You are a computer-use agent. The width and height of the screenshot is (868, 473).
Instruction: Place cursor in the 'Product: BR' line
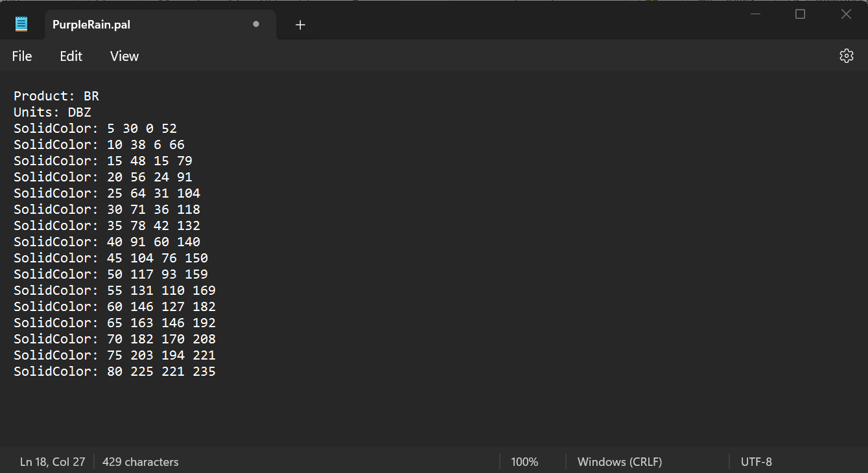(x=56, y=96)
